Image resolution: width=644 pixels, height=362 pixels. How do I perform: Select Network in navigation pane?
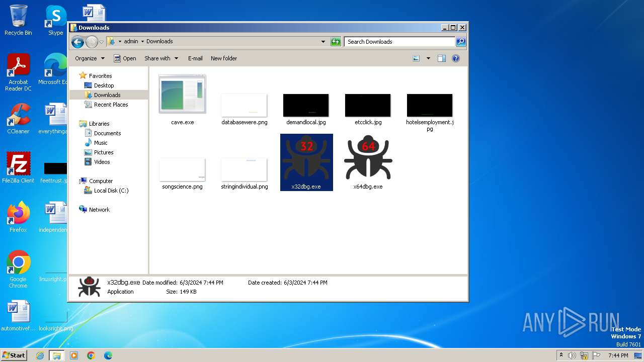pyautogui.click(x=99, y=210)
